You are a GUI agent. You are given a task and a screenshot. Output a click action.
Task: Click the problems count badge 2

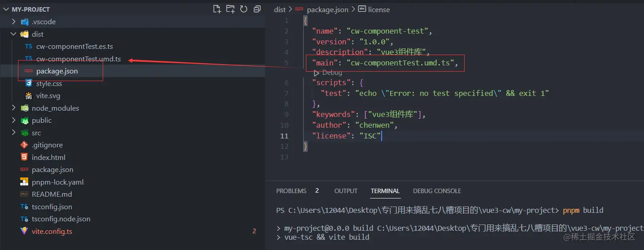[x=317, y=190]
